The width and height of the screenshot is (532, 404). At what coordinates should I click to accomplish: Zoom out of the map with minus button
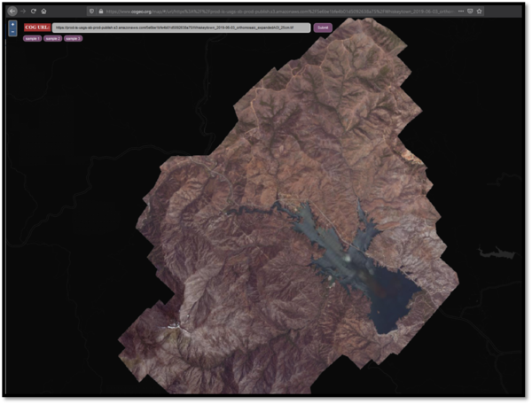tap(12, 32)
